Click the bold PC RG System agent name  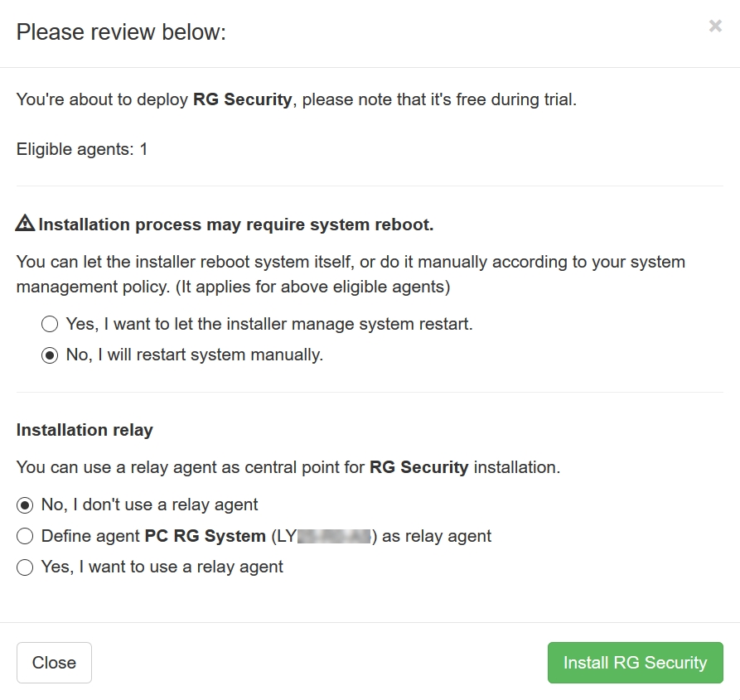click(x=206, y=536)
